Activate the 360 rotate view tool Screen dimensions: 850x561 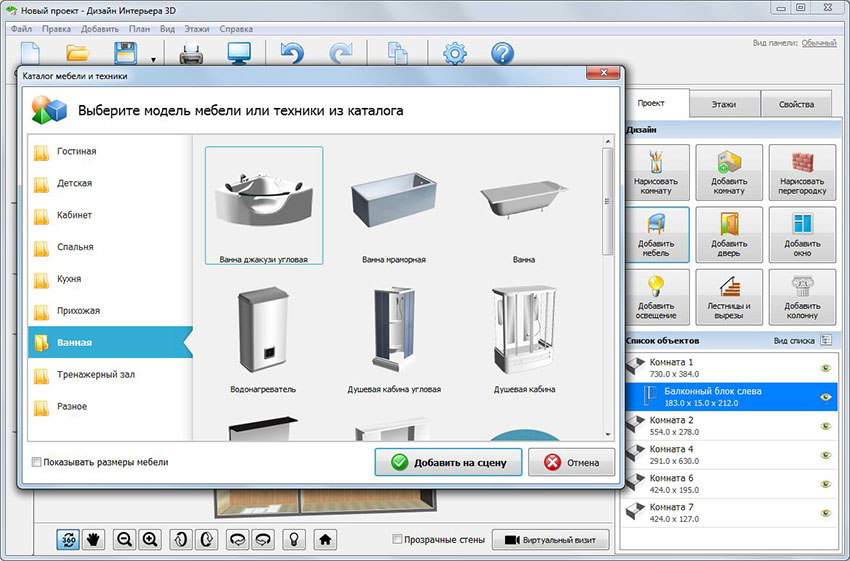[69, 539]
